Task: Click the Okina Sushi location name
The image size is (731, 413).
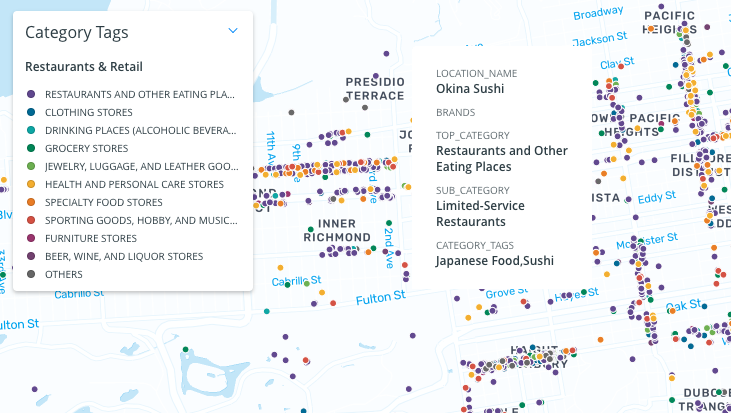Action: [x=470, y=88]
